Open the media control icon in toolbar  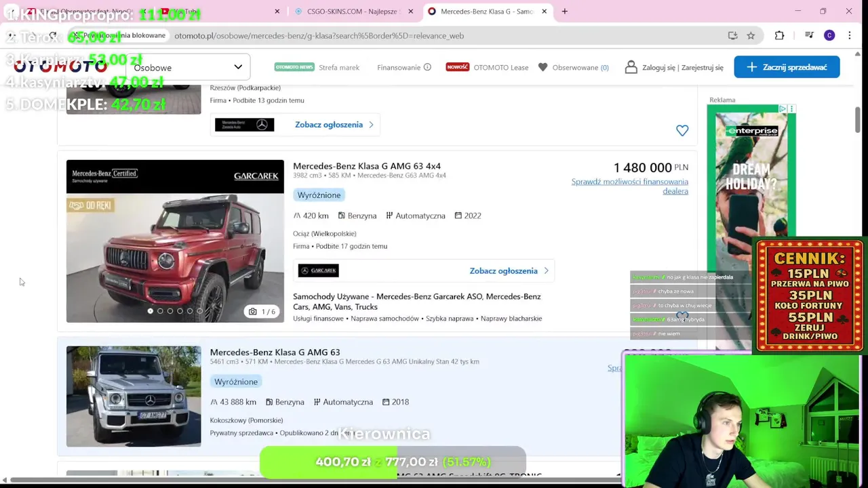pyautogui.click(x=809, y=35)
